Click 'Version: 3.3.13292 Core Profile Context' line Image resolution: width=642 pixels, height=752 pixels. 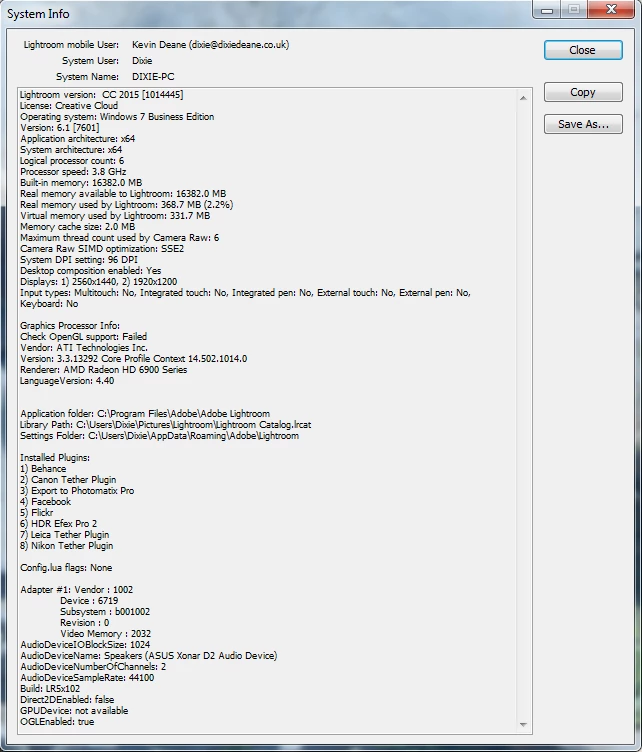(134, 359)
